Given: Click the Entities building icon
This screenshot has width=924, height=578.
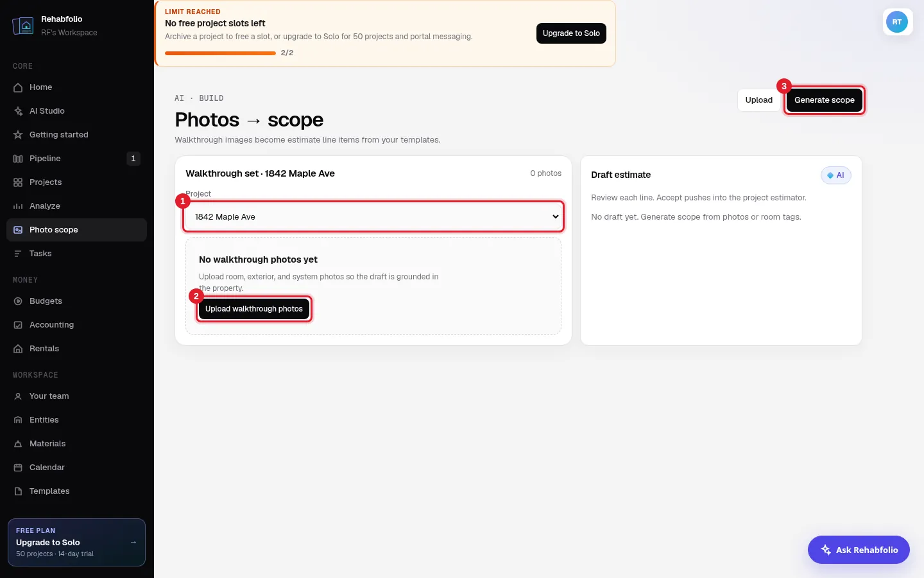Looking at the screenshot, I should (x=18, y=420).
